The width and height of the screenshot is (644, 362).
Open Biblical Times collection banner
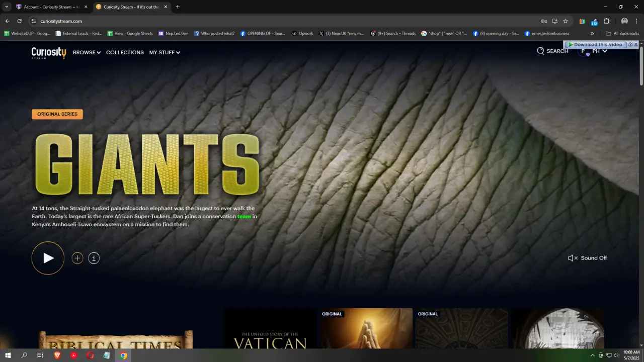pyautogui.click(x=116, y=340)
